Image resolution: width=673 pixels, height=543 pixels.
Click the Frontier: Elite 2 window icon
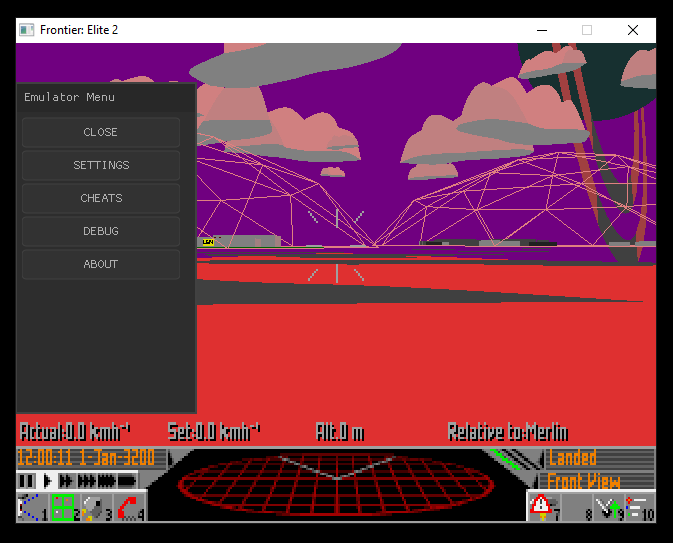[27, 30]
